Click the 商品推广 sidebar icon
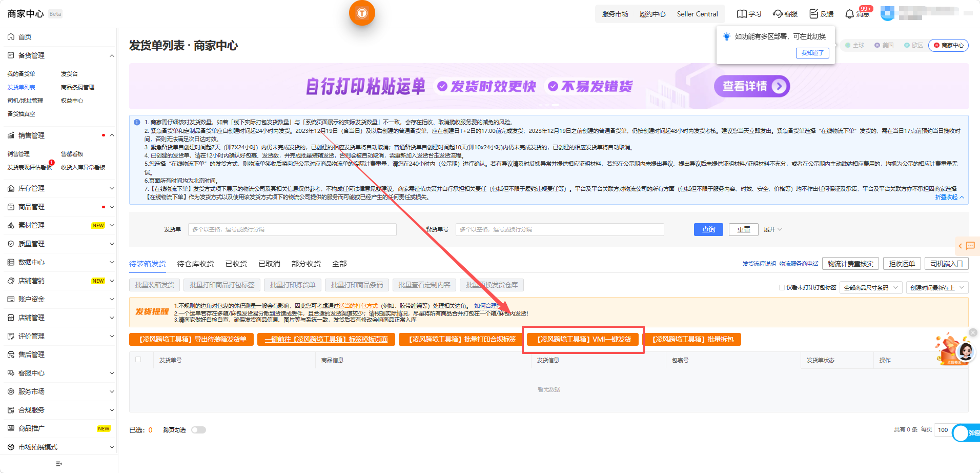This screenshot has height=473, width=980. (x=11, y=429)
